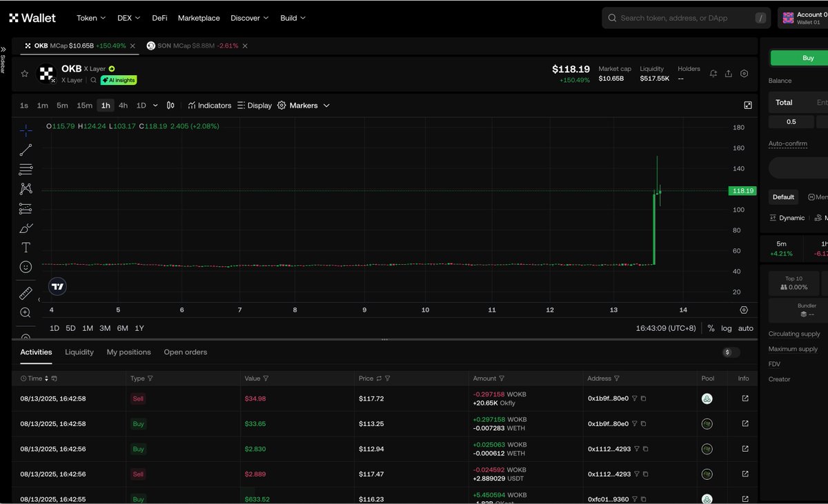Open the candlestick chart type selector
This screenshot has height=504, width=828.
click(x=170, y=105)
